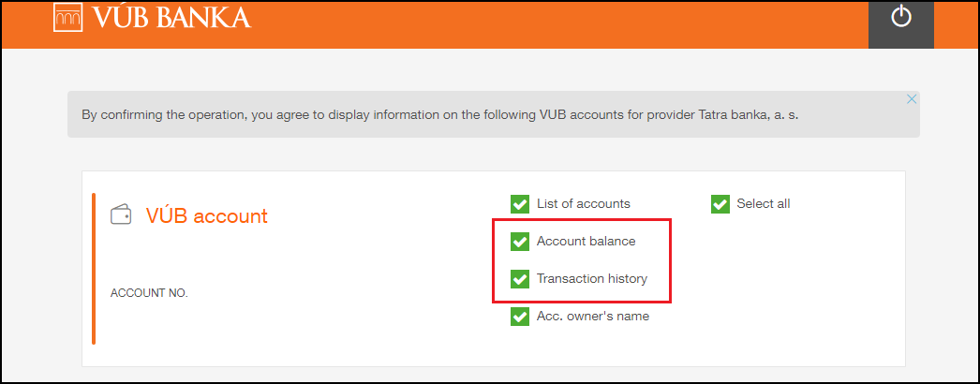Click the ACCOUNT NO. field label

coord(149,293)
